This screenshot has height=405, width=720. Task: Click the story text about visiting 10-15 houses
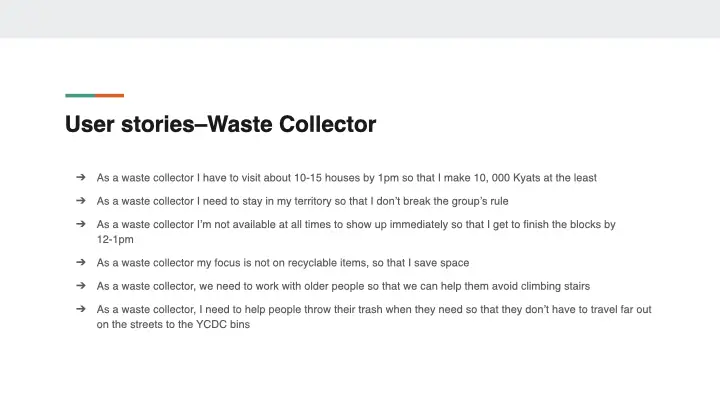[x=300, y=178]
